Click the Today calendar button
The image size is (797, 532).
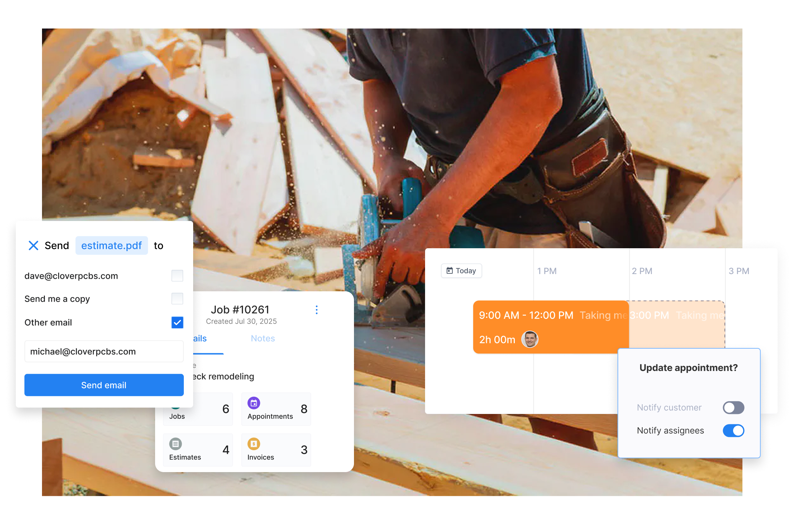(x=461, y=270)
